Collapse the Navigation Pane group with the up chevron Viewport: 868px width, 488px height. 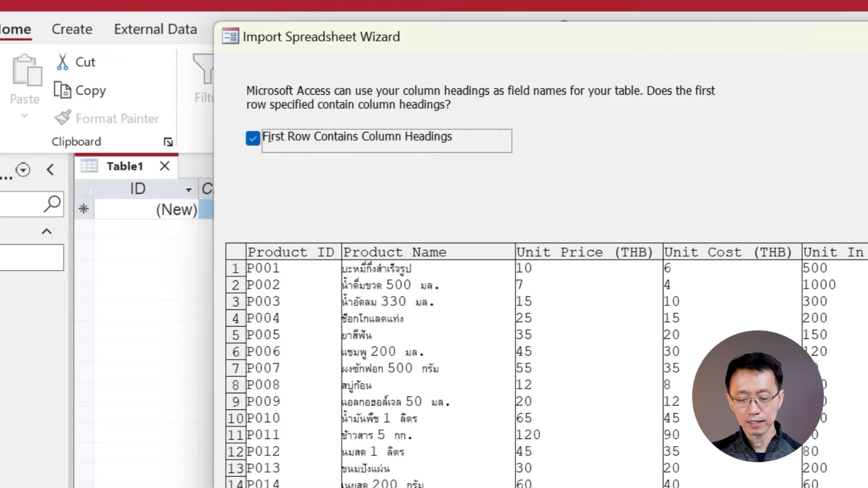(47, 231)
